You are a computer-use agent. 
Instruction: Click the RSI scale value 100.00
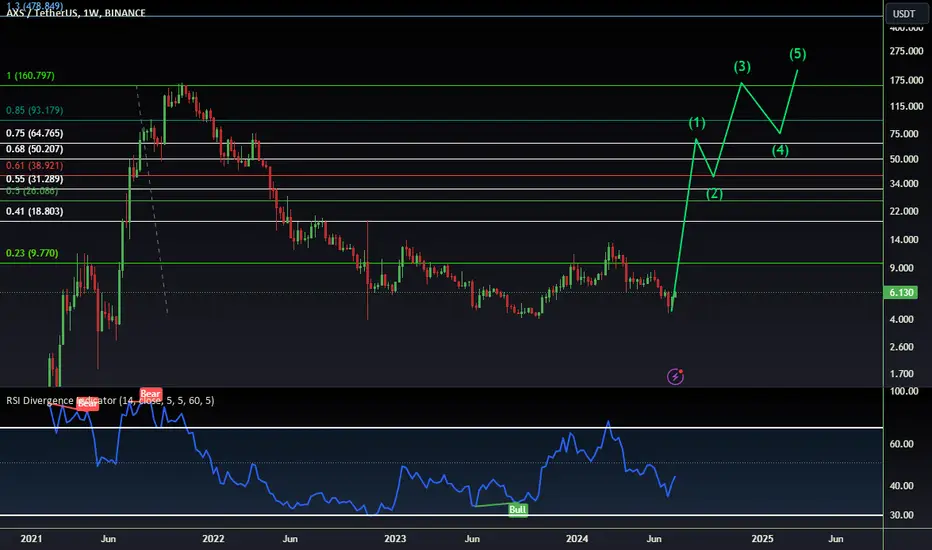pos(903,391)
